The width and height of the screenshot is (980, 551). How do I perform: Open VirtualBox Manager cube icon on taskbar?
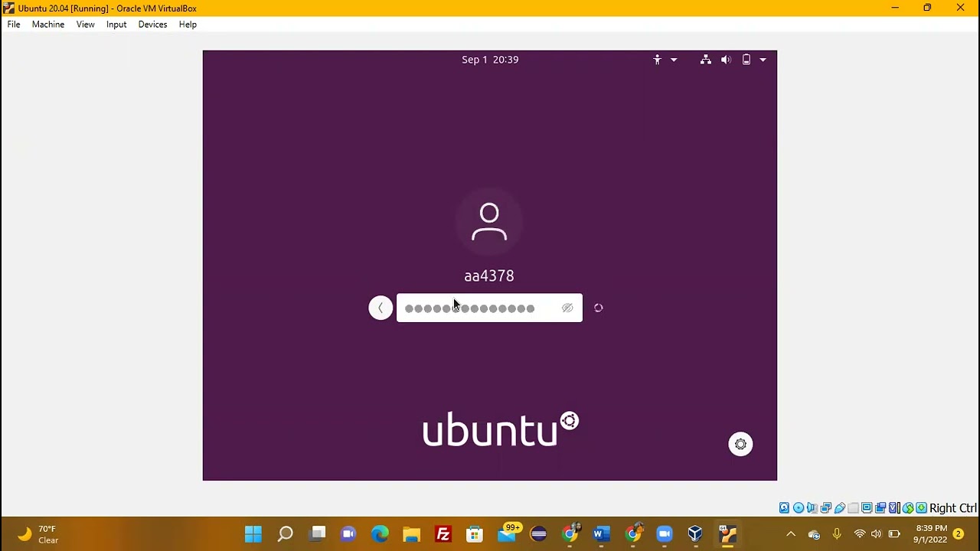695,533
